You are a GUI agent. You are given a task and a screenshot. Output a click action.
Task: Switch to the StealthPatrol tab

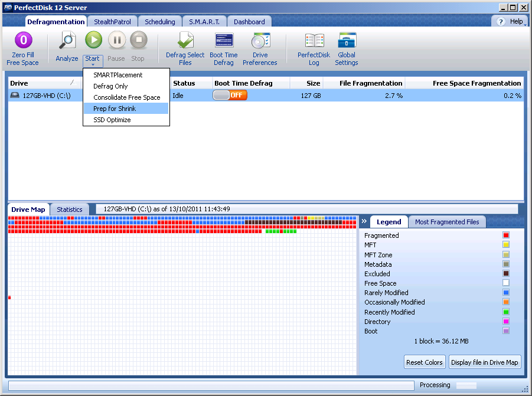tap(112, 22)
